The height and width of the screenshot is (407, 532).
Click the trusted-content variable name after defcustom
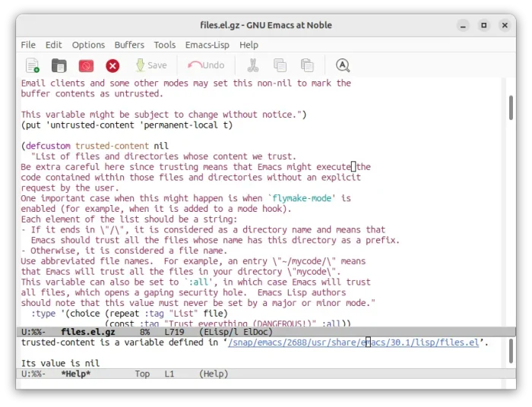(x=112, y=146)
